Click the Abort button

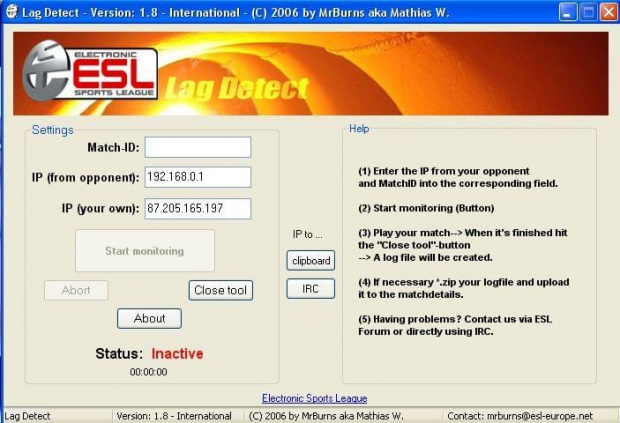coord(76,290)
